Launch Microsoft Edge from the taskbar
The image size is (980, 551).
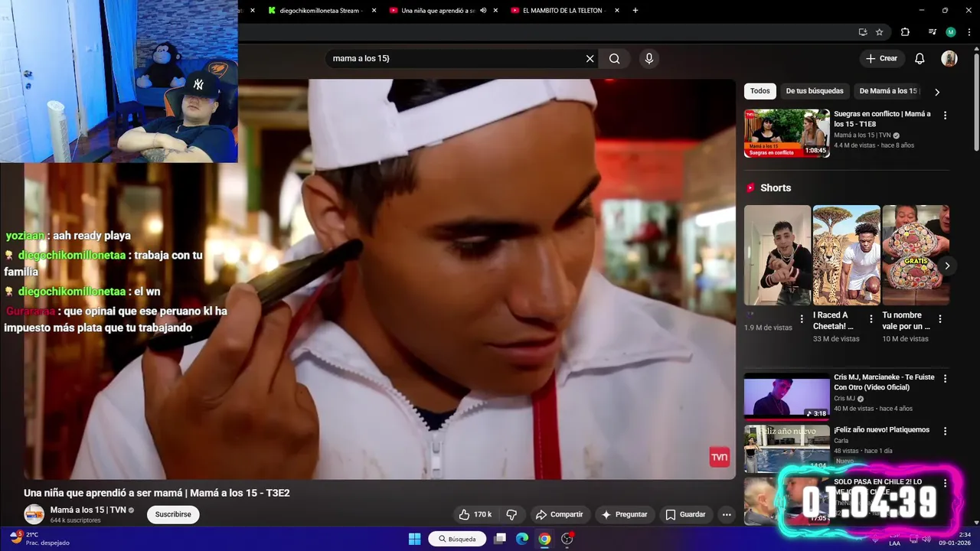tap(522, 539)
